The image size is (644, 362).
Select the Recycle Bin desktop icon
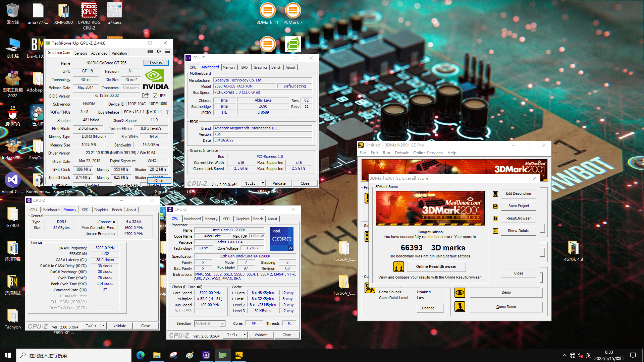click(13, 14)
